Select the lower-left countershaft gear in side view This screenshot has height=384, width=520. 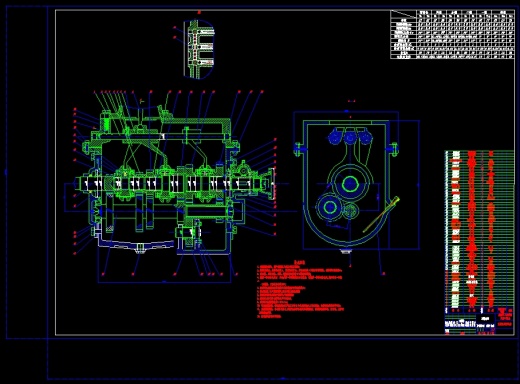point(330,207)
